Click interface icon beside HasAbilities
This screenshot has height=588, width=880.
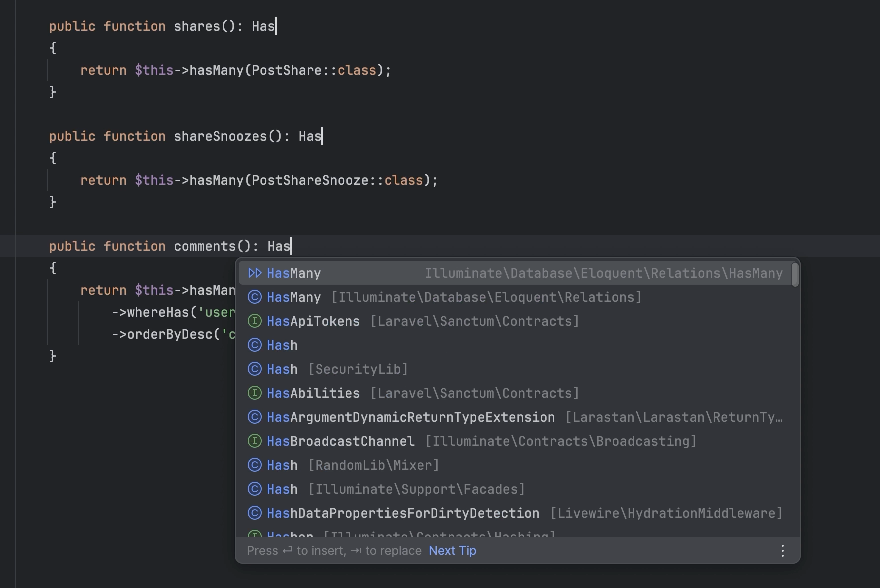(x=255, y=393)
